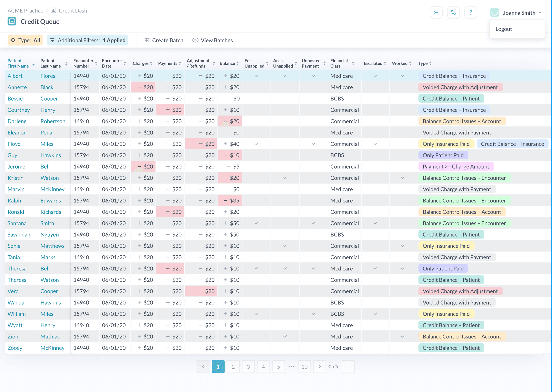
Task: Click the View Batches eye icon
Action: [195, 40]
